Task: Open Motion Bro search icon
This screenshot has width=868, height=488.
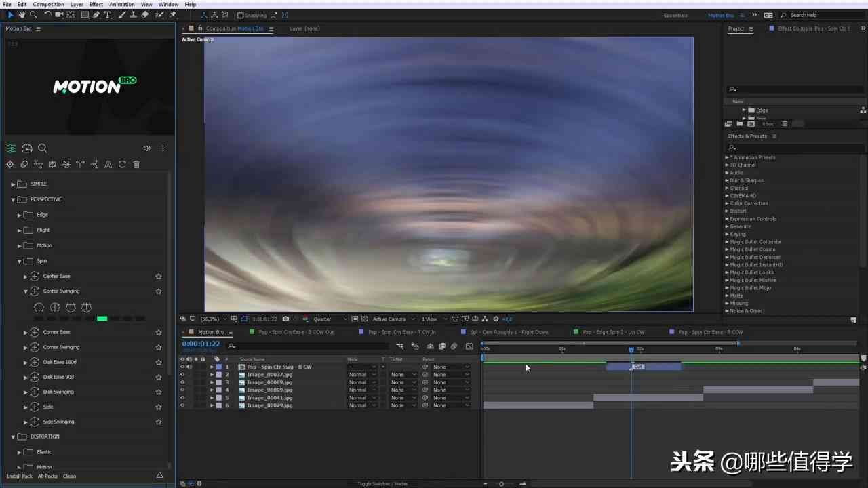Action: tap(42, 148)
